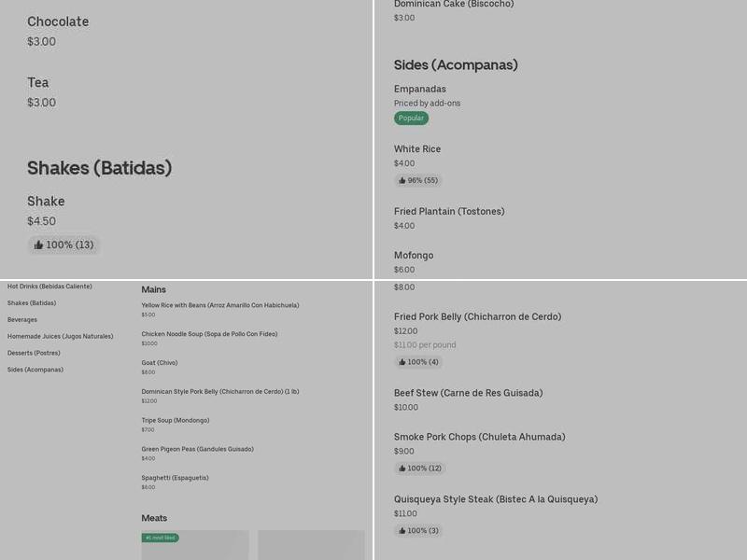Go to Homemade Juices (Jugos Naturales) category
747x560 pixels.
[60, 336]
